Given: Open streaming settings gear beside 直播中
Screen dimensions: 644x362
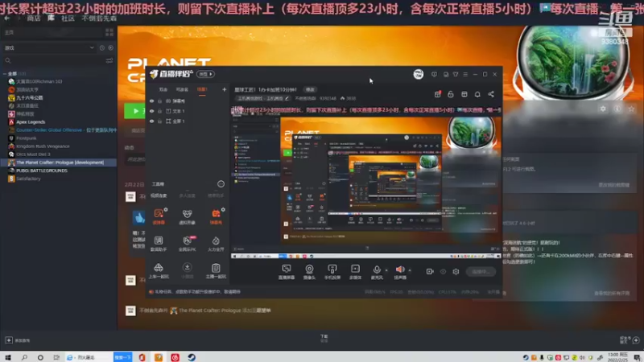Looking at the screenshot, I should pos(456,271).
